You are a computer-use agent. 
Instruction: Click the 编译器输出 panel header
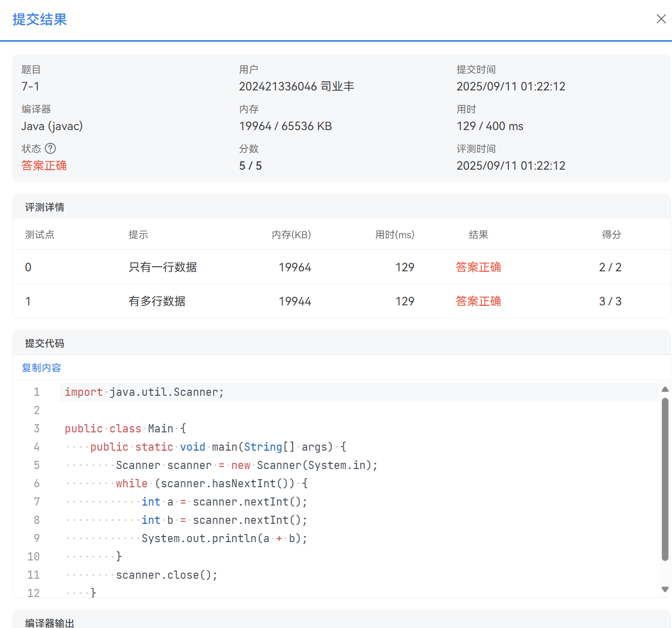coord(49,622)
